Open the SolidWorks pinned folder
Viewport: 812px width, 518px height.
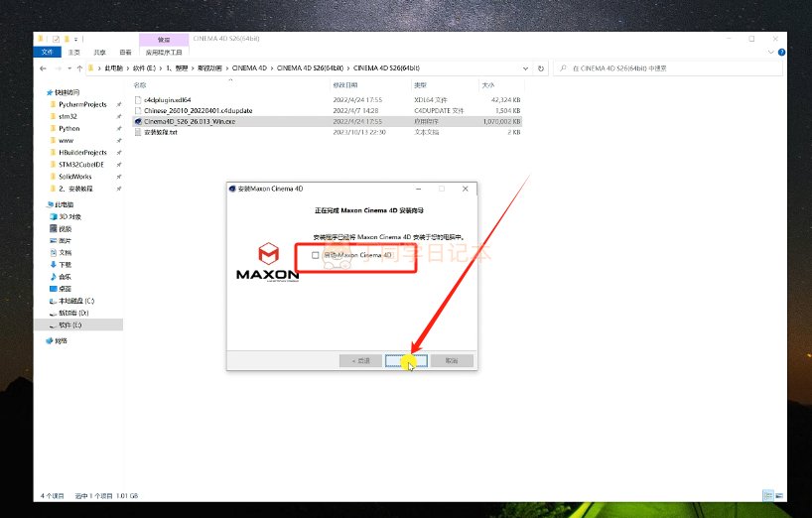pyautogui.click(x=75, y=177)
